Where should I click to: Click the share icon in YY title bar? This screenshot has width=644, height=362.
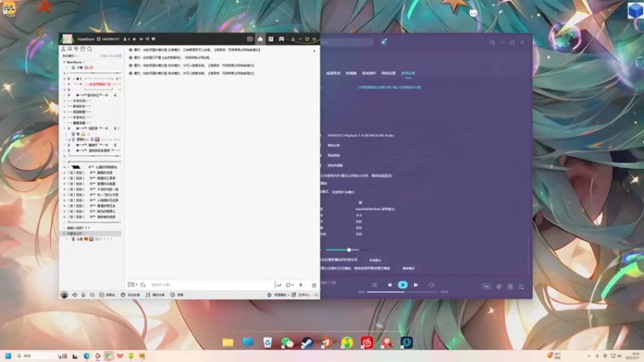tap(147, 39)
